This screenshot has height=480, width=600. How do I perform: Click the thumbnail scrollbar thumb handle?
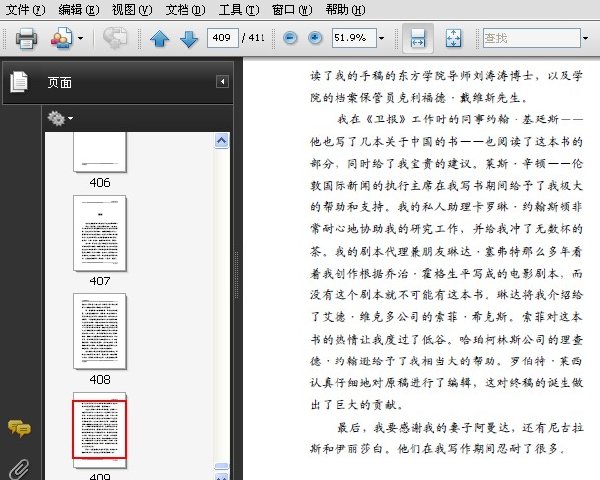pyautogui.click(x=222, y=466)
